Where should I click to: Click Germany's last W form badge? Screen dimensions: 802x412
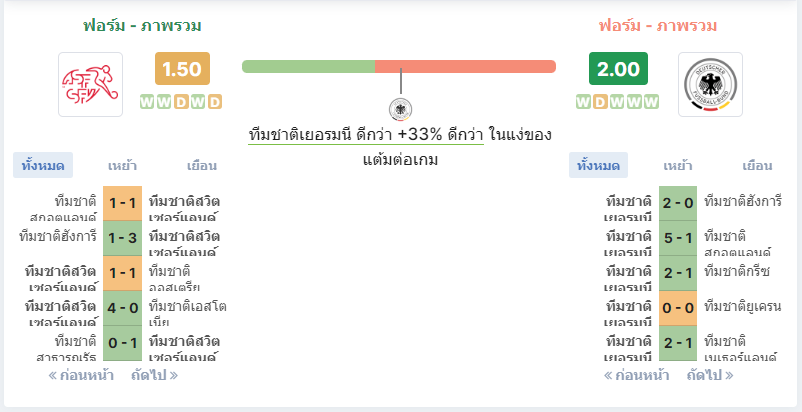coord(651,102)
